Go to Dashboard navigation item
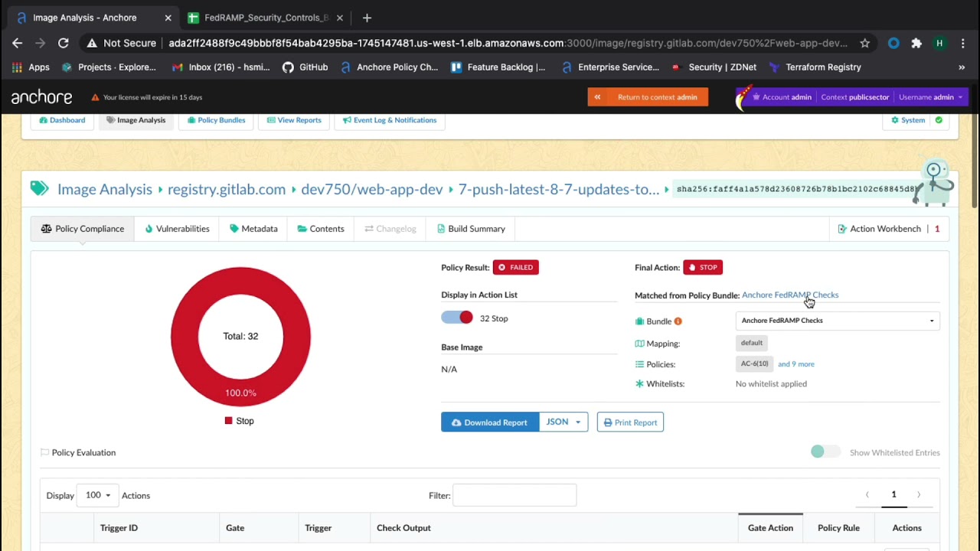 pos(62,120)
